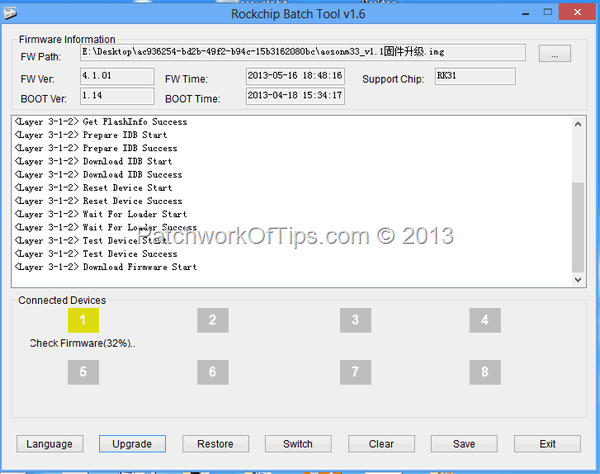Click the Rockchip Batch Tool title bar icon
The image size is (600, 474).
(x=10, y=14)
